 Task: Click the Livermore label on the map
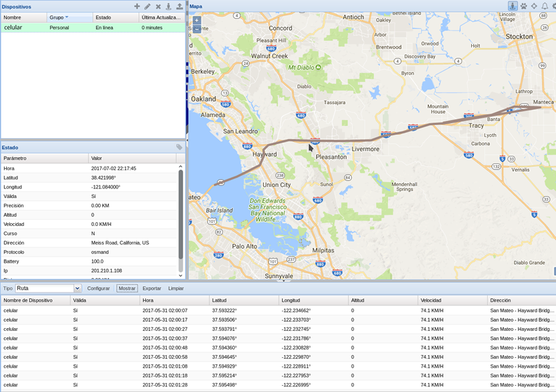(x=366, y=149)
